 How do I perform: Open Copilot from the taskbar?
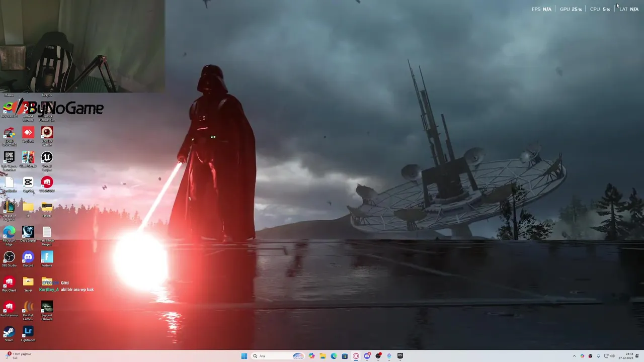pos(312,356)
